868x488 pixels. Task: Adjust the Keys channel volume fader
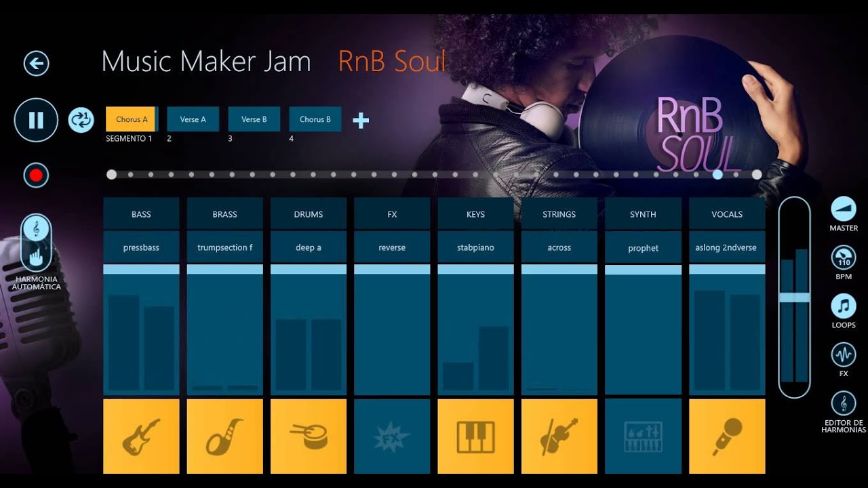pos(475,269)
